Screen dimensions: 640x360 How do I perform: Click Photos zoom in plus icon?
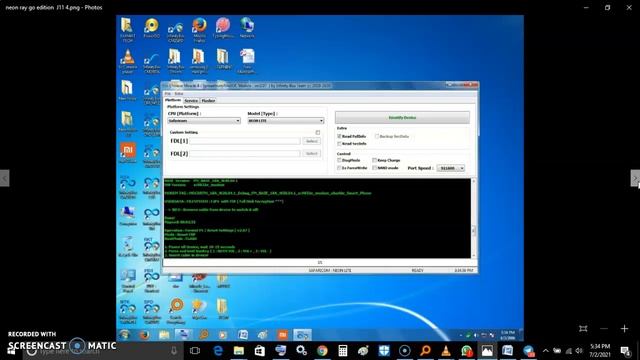point(624,329)
